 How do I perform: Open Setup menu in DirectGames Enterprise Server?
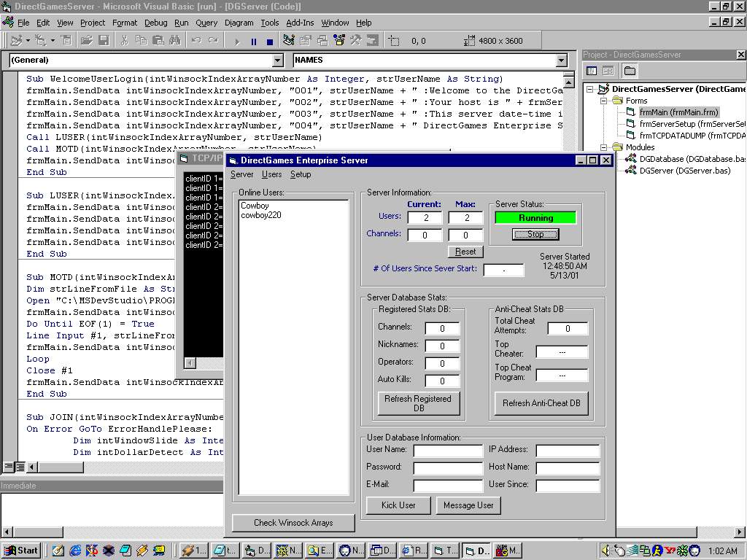[x=301, y=174]
